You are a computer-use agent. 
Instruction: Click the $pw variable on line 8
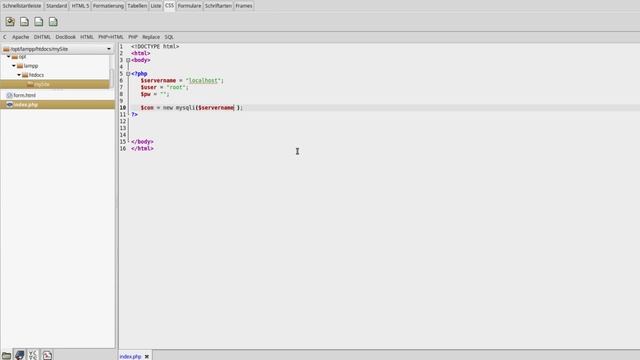[x=146, y=94]
